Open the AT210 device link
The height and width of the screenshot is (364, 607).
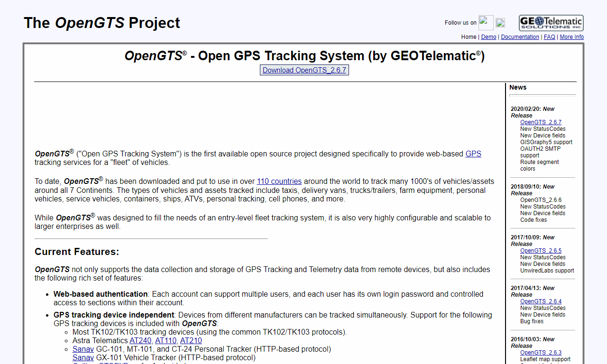191,341
